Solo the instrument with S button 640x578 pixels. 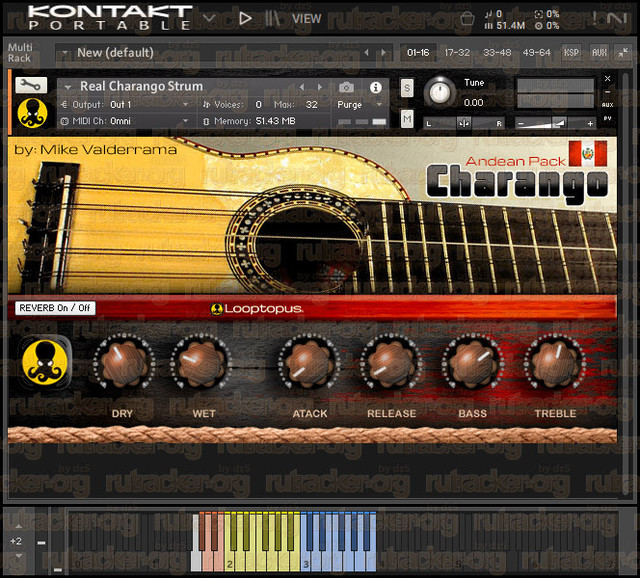[407, 88]
